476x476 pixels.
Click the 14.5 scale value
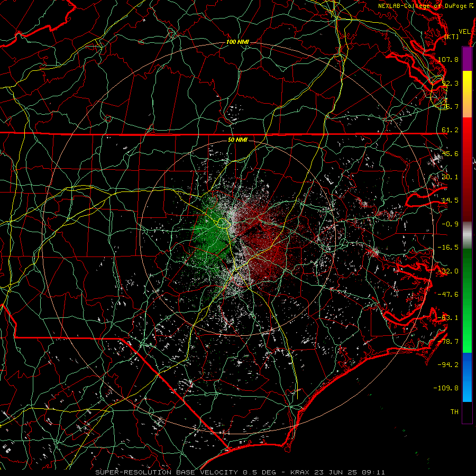tap(450, 200)
